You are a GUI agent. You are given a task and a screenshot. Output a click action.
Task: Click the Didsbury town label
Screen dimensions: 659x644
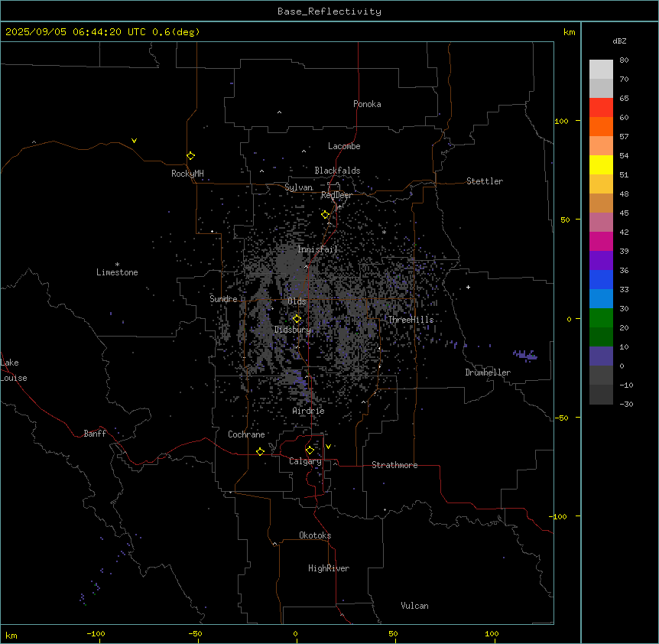pos(293,330)
